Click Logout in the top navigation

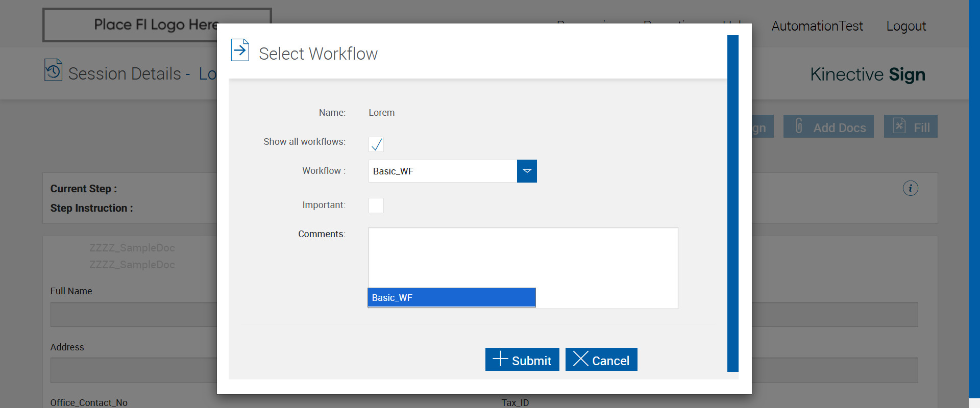tap(906, 26)
